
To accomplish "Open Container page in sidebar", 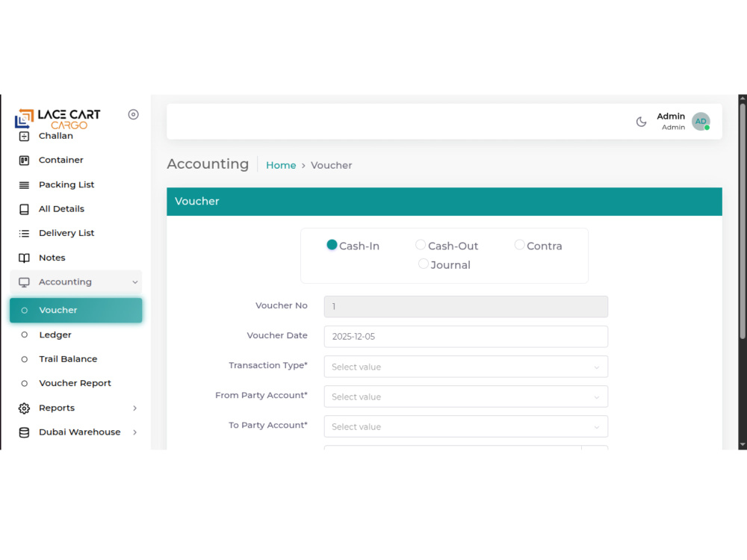I will pyautogui.click(x=61, y=160).
